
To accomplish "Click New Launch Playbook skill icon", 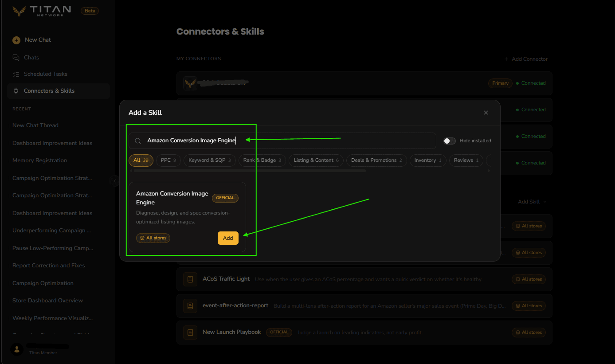I will click(x=190, y=333).
